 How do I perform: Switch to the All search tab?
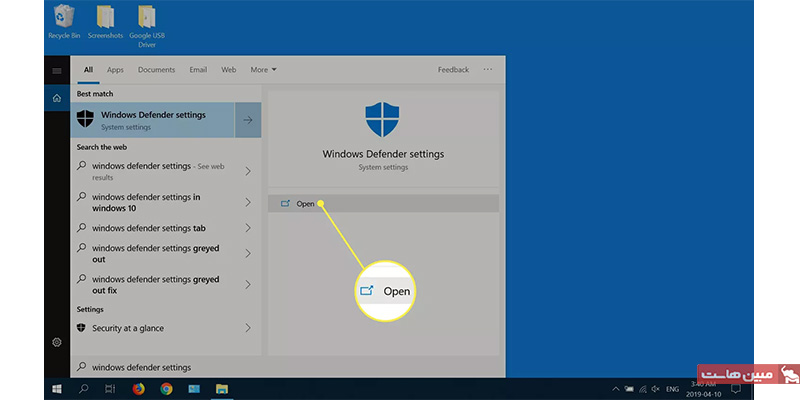tap(88, 70)
